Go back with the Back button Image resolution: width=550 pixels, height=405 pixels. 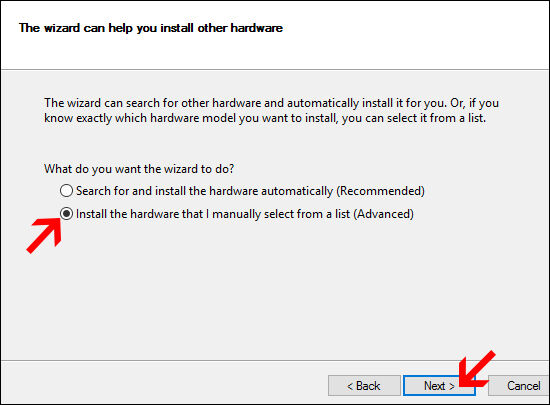[x=364, y=386]
